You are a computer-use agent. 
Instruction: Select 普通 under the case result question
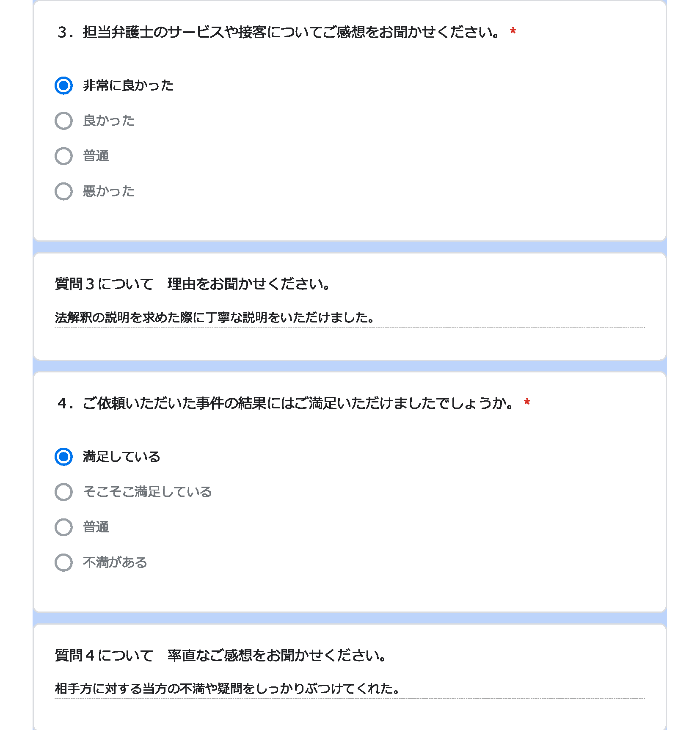[x=63, y=527]
